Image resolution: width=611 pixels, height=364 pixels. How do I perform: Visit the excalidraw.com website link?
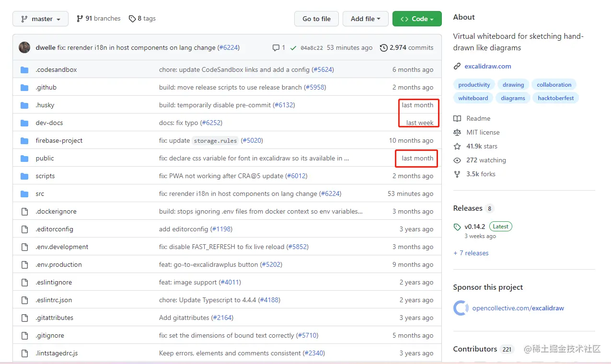tap(488, 66)
